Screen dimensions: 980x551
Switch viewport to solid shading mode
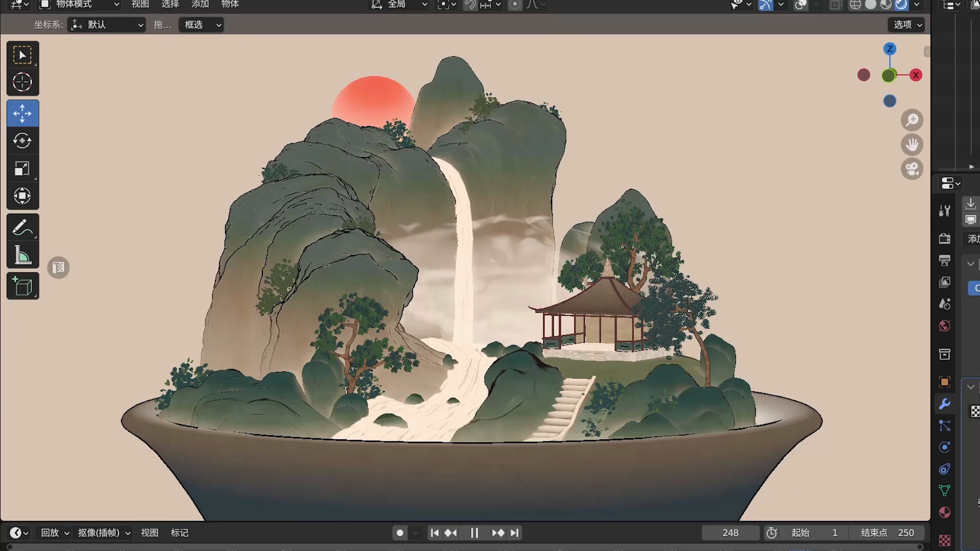click(x=871, y=5)
